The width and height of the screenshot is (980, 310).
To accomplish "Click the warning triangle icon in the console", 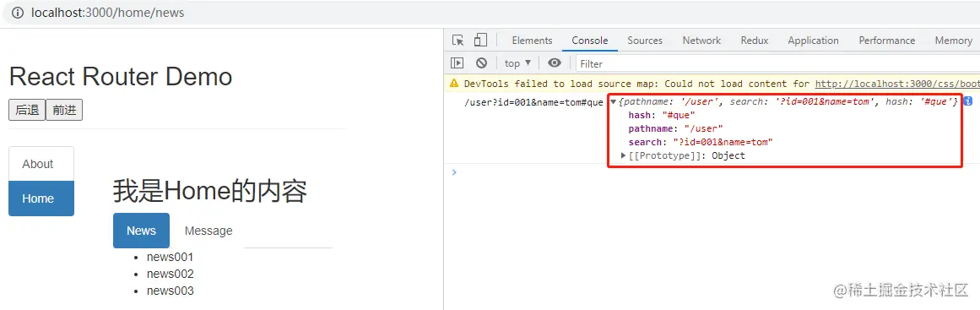I will [x=454, y=84].
